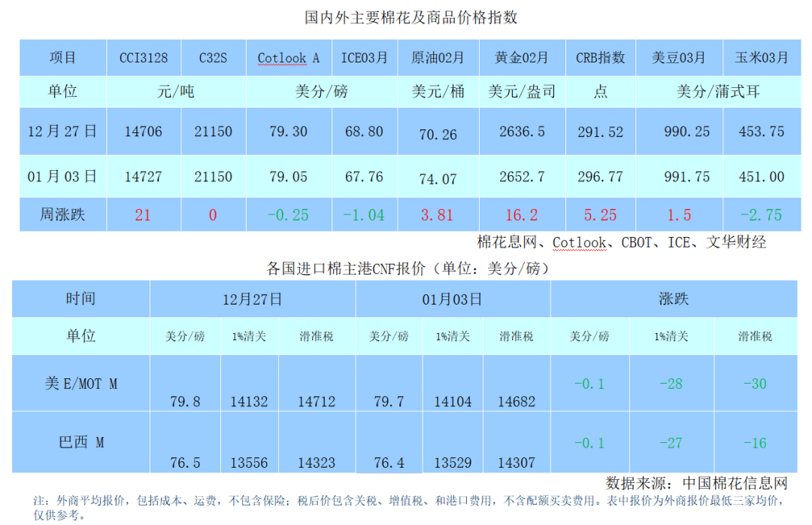Screen dimensions: 812x525
Task: Select the 巴西 M row label
Action: tap(80, 443)
